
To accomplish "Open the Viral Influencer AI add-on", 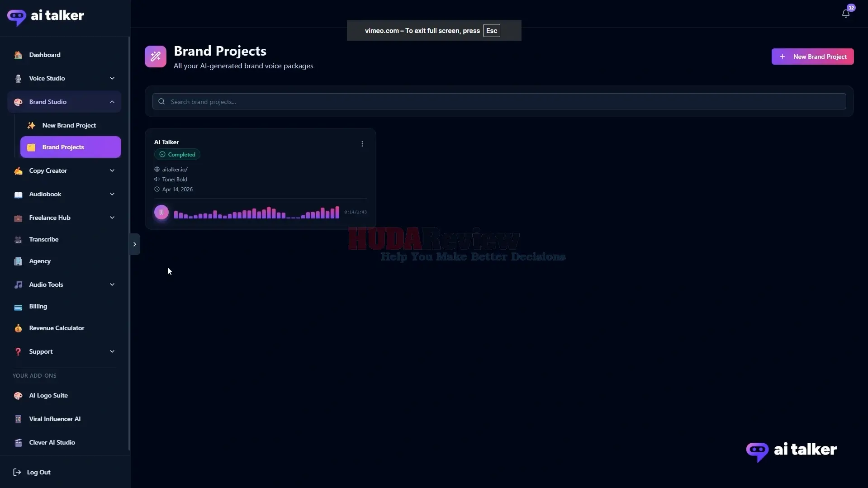I will pyautogui.click(x=64, y=419).
